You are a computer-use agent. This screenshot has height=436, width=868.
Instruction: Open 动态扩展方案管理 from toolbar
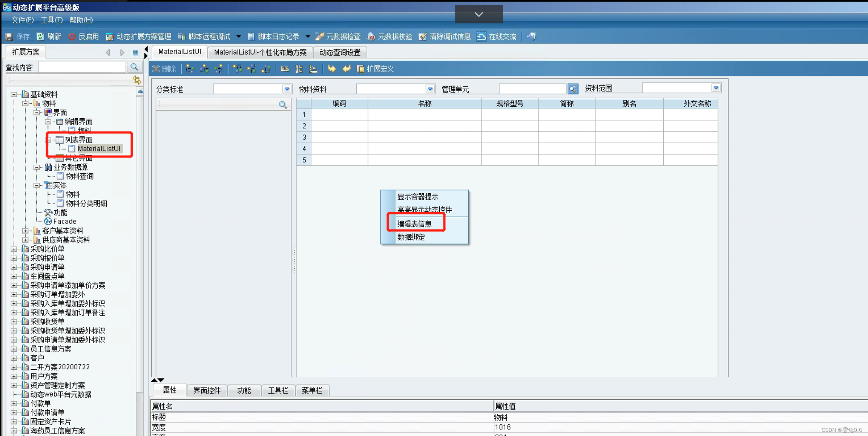click(x=139, y=37)
